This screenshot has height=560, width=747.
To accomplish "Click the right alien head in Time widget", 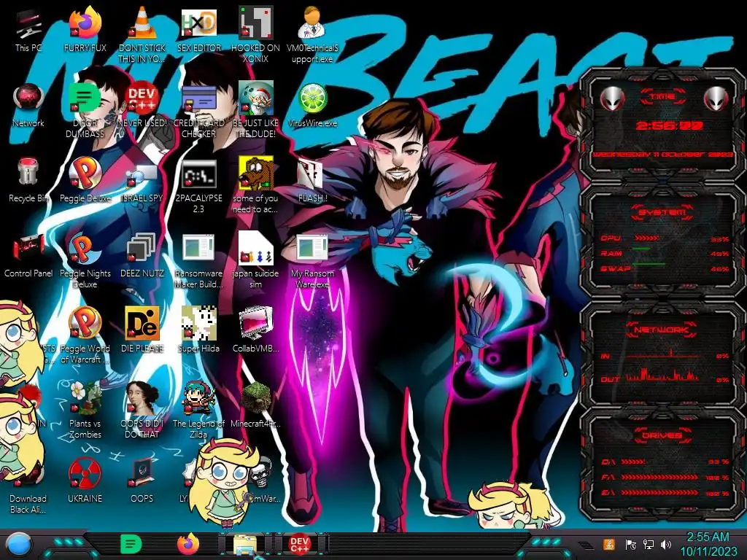I will click(716, 98).
